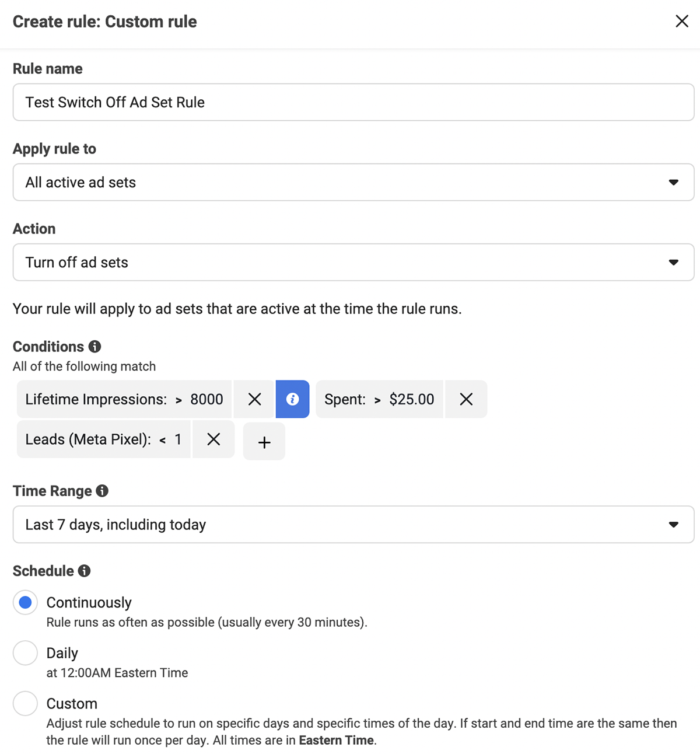Delete the Leads (Meta Pixel) condition
The width and height of the screenshot is (700, 754).
(x=213, y=439)
